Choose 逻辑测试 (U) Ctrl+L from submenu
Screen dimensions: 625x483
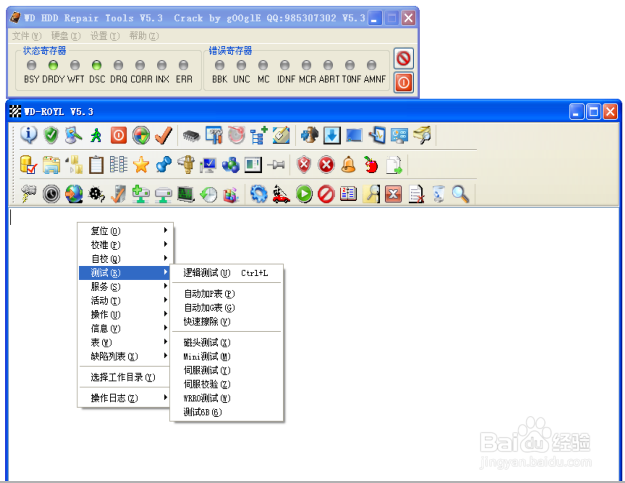point(226,273)
